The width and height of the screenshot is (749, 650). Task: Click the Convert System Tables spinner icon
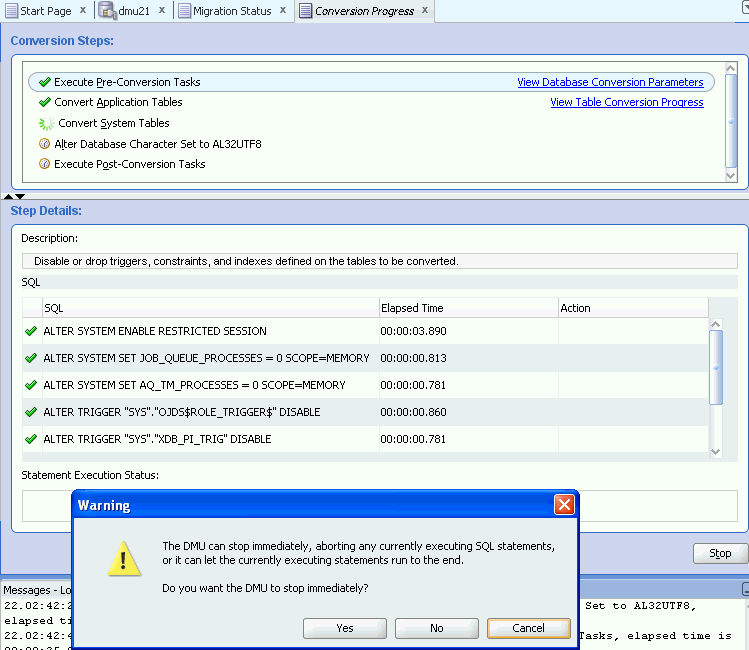(x=46, y=124)
